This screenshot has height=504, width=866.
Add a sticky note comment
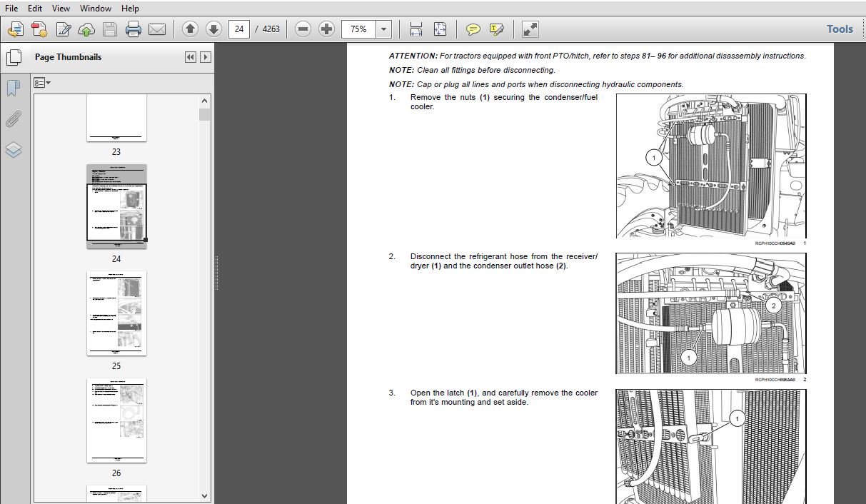tap(473, 29)
